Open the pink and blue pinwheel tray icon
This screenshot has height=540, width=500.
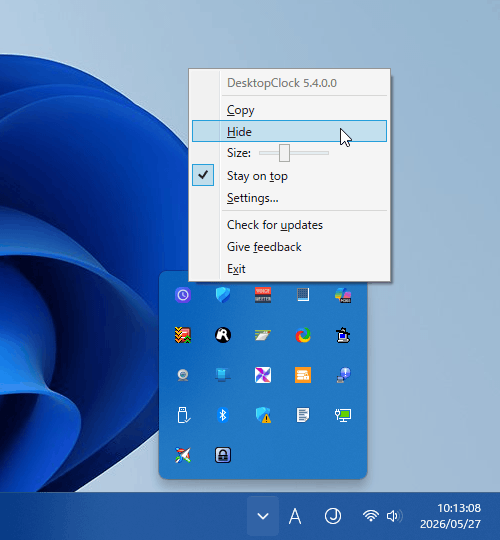tap(263, 375)
